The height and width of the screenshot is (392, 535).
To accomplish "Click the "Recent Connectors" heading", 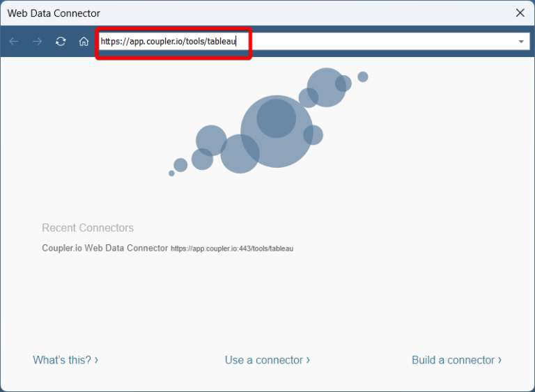I will click(x=88, y=228).
